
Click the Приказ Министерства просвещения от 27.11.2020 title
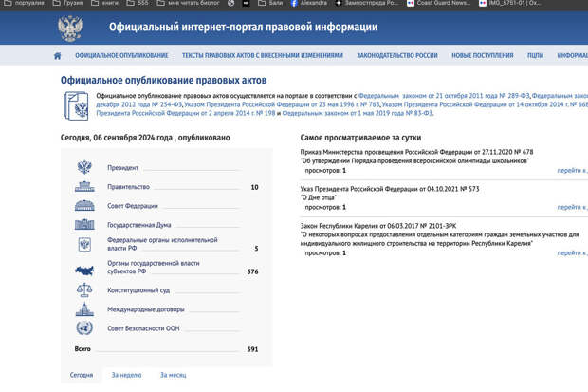(416, 152)
